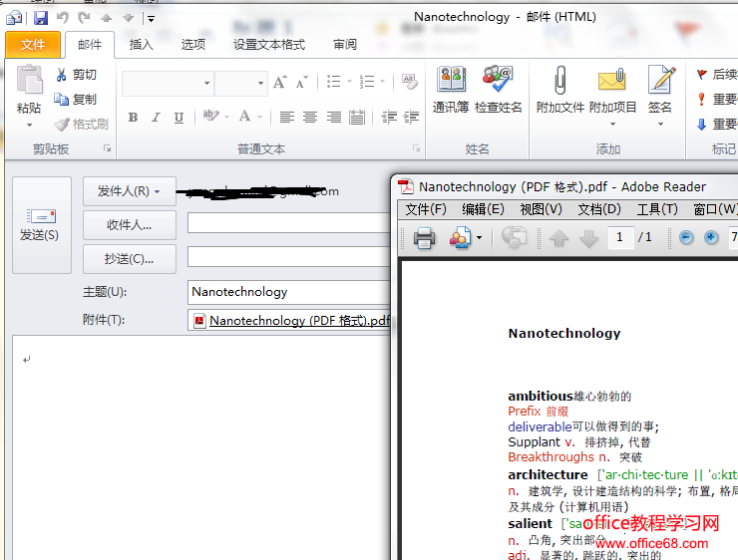Open Nanotechnology (PDF 格式).pdf attachment
Screen dimensions: 738x560
[x=292, y=321]
